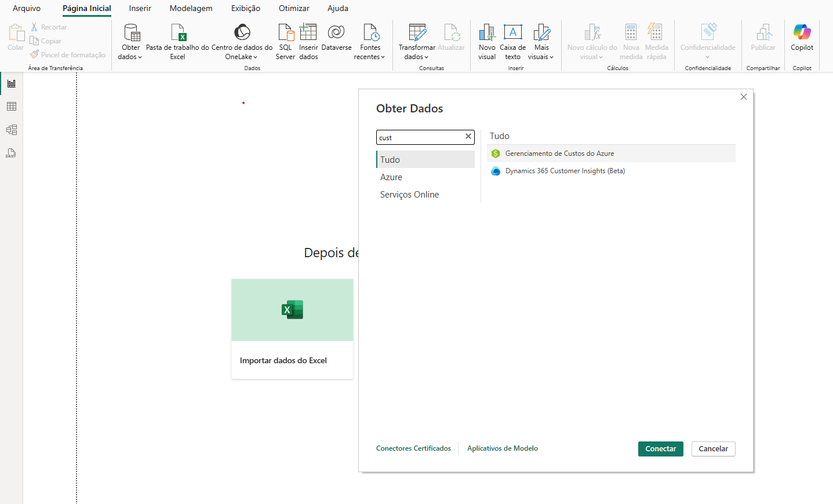Open Mais visuais
Image resolution: width=833 pixels, height=504 pixels.
click(541, 42)
